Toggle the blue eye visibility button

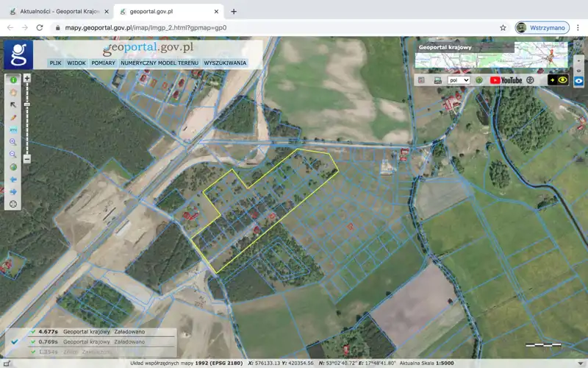[x=579, y=80]
